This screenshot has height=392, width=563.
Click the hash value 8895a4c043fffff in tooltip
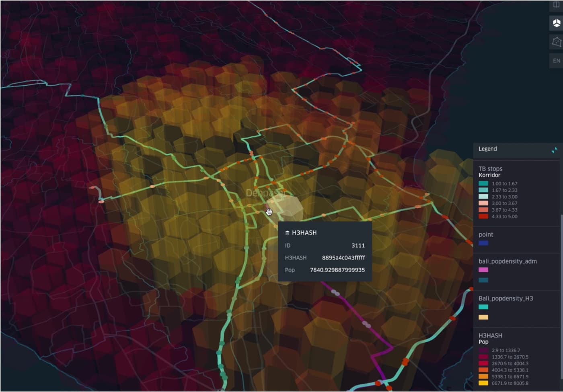pyautogui.click(x=343, y=258)
